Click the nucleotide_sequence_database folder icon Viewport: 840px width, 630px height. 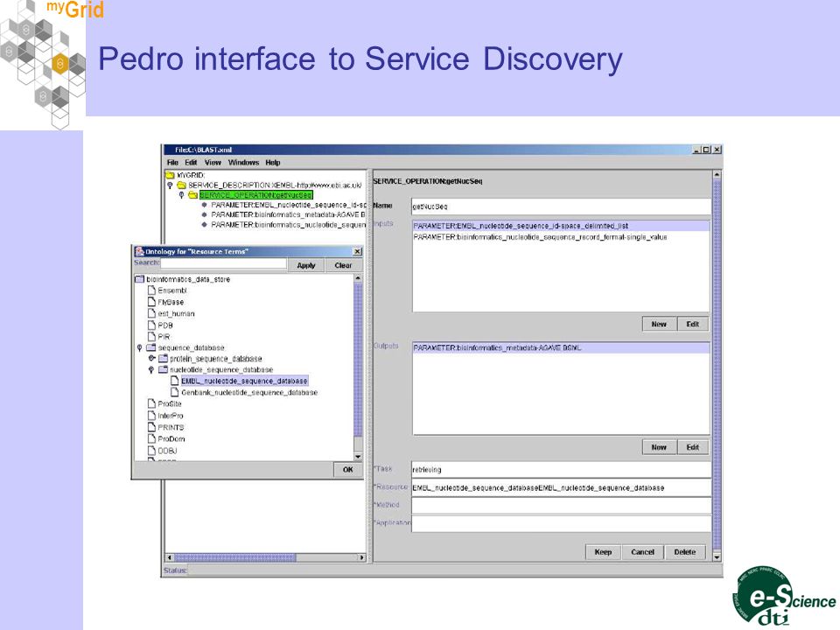pos(163,369)
